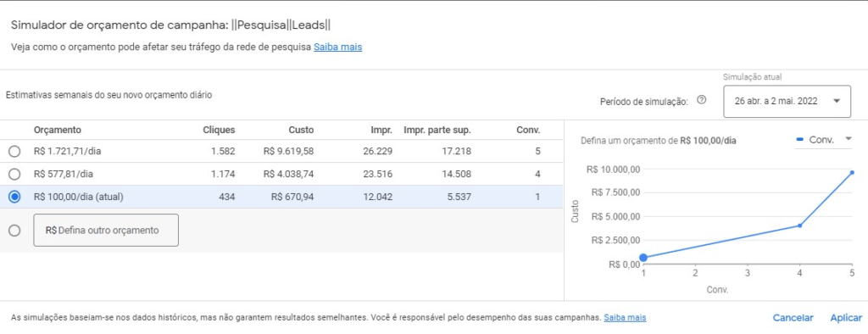Select the R$ 1.721,71/dia budget radio button
The image size is (868, 334).
click(x=15, y=151)
